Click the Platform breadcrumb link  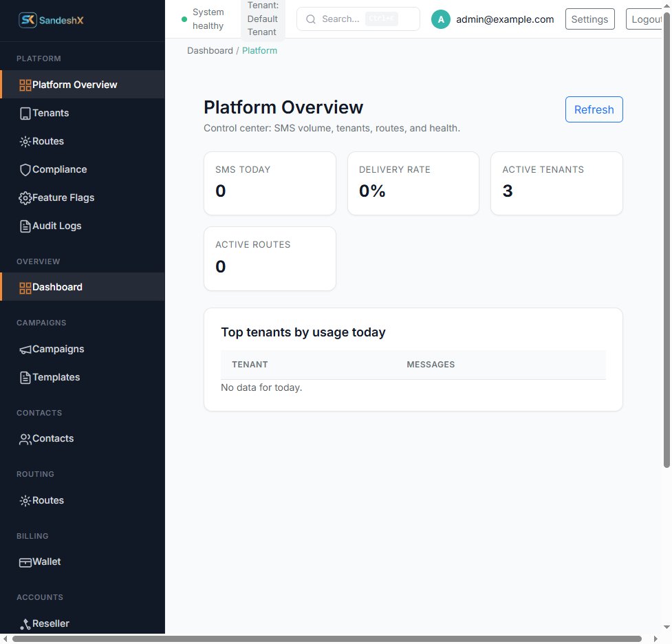(260, 51)
